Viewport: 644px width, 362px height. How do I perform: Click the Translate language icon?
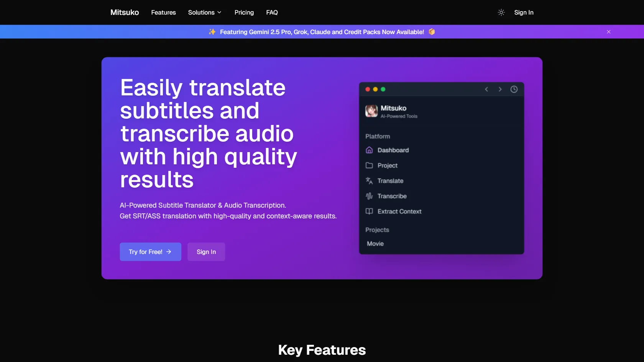pos(369,181)
